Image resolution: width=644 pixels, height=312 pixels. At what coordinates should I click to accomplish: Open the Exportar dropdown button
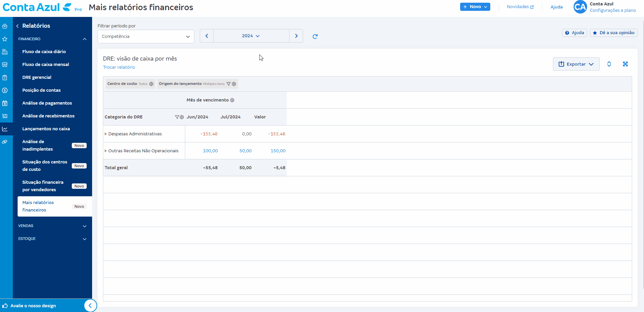pyautogui.click(x=576, y=64)
